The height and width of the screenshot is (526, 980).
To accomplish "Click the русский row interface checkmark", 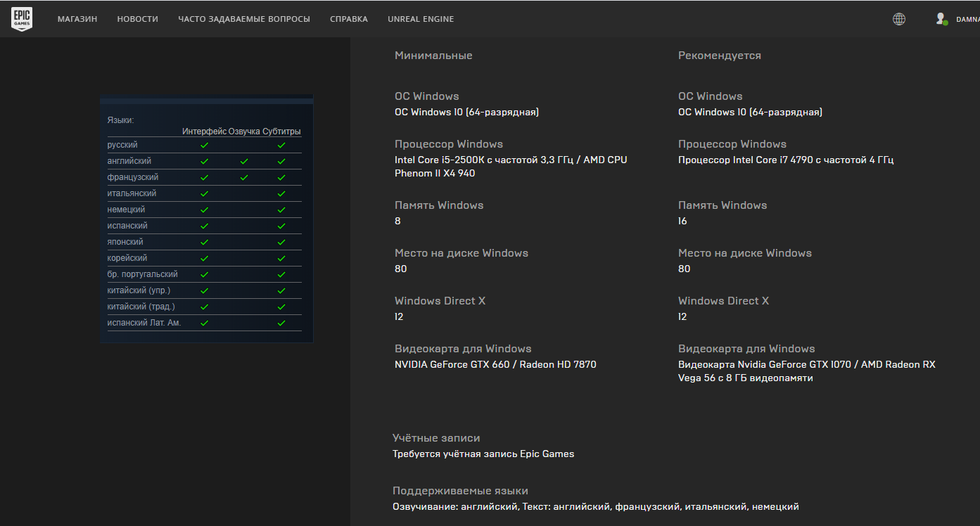I will pos(205,145).
